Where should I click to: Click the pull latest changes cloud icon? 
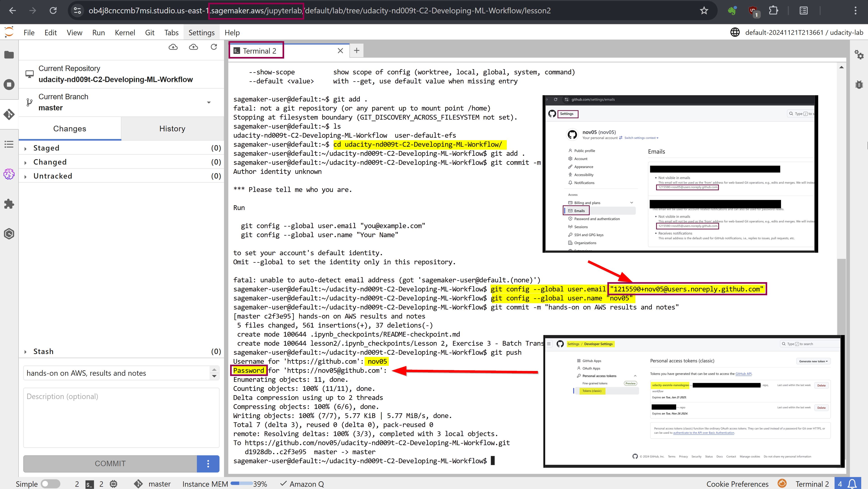click(173, 47)
